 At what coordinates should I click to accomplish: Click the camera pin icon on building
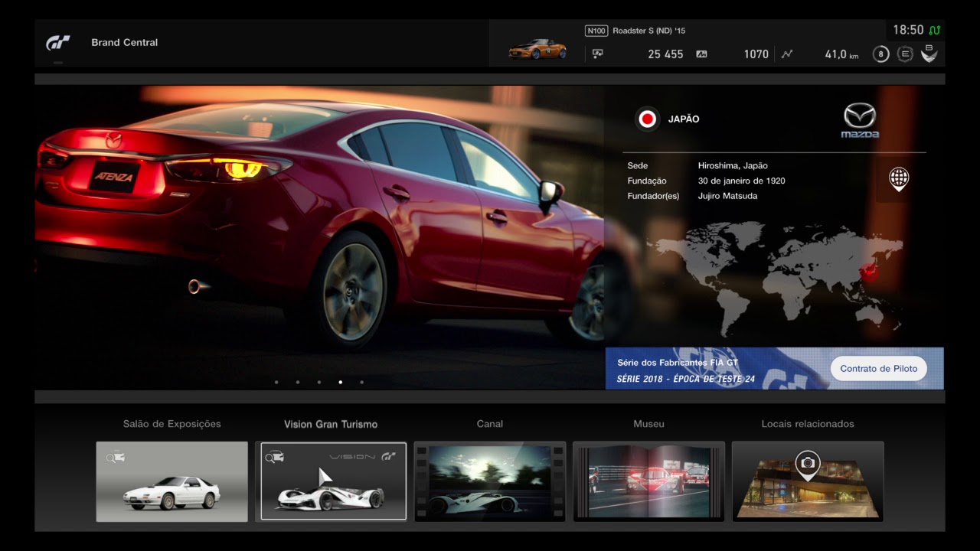tap(808, 465)
